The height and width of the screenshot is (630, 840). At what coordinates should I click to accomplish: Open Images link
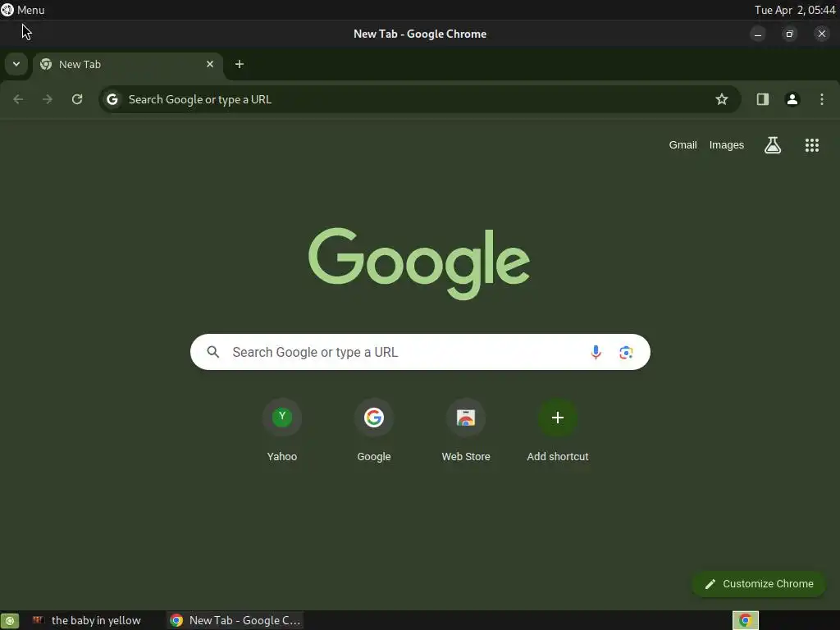point(726,145)
